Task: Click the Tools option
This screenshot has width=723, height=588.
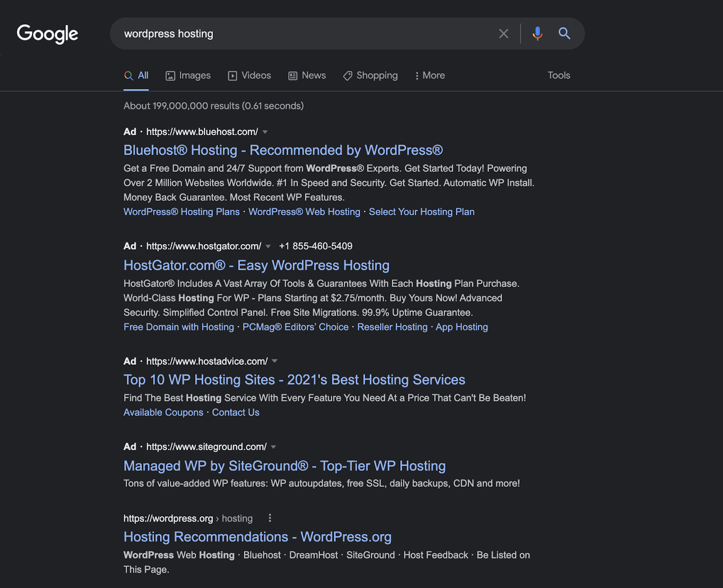Action: (x=559, y=75)
